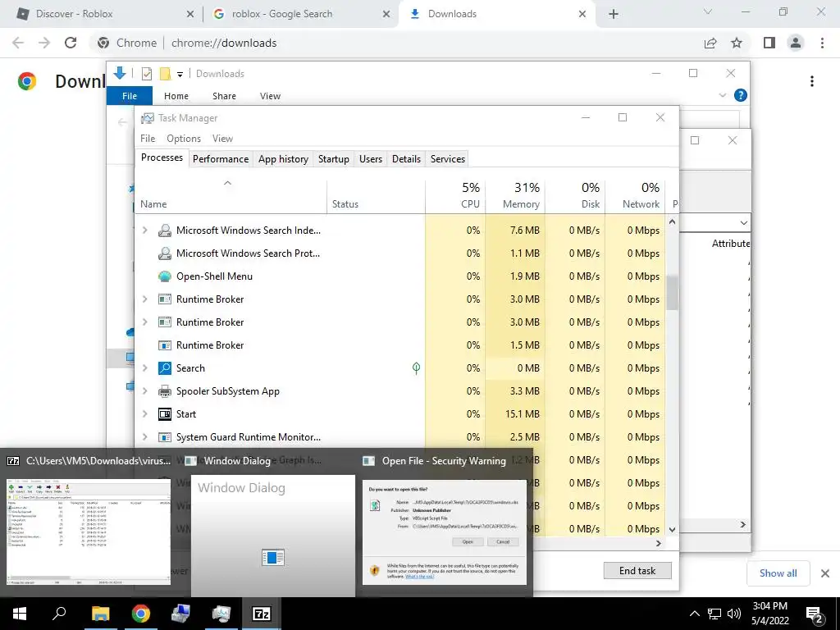This screenshot has width=840, height=630.
Task: Click the File Explorer help icon
Action: click(x=741, y=95)
